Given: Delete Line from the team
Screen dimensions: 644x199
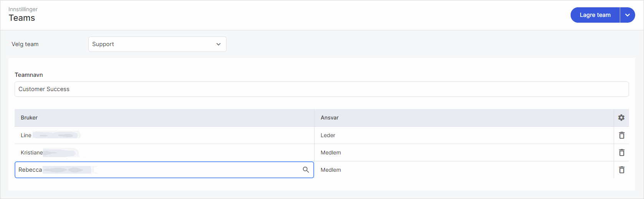Looking at the screenshot, I should [x=621, y=135].
